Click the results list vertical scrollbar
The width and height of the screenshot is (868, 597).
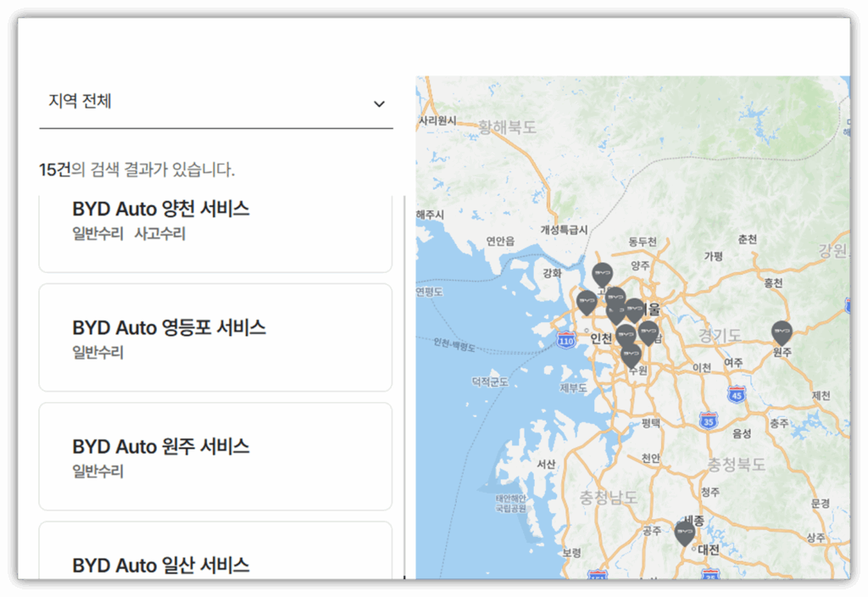[x=404, y=382]
